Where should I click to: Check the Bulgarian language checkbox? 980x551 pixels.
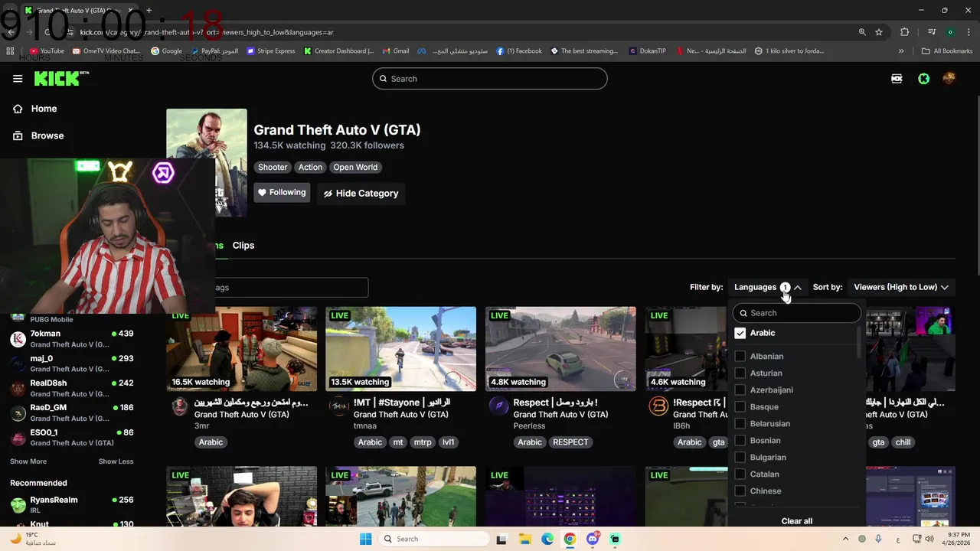[740, 457]
